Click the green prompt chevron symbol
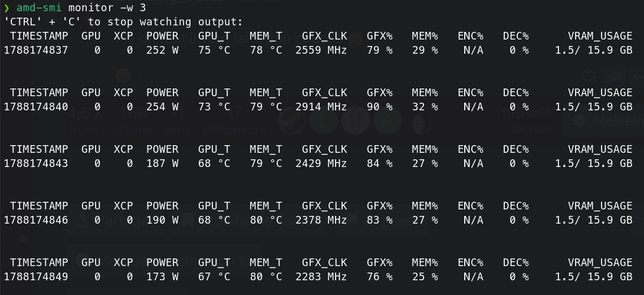 tap(6, 8)
